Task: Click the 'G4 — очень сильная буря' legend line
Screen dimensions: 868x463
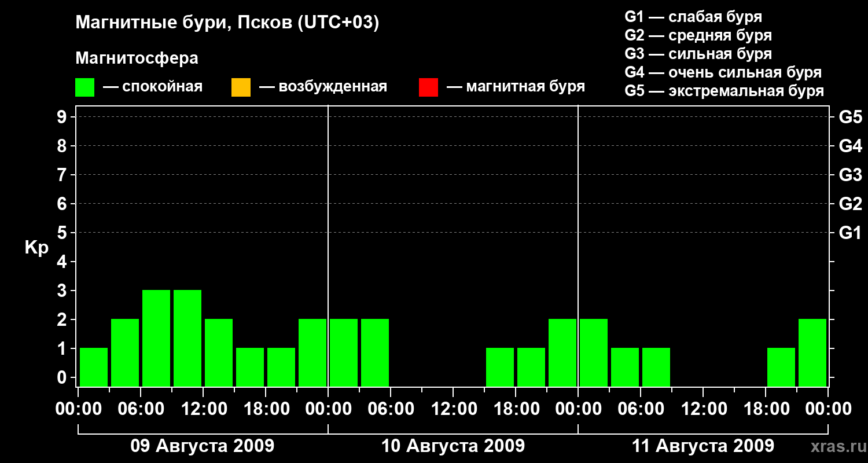Action: click(723, 72)
